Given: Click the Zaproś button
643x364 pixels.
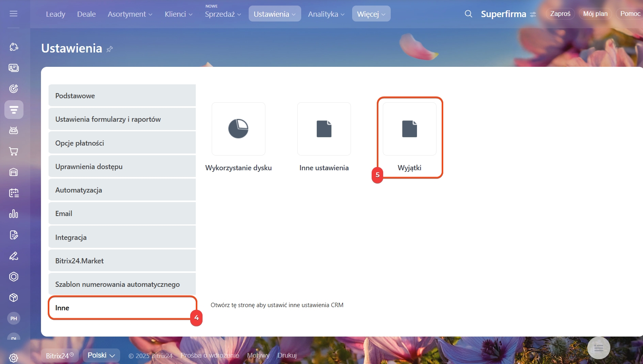Looking at the screenshot, I should click(x=560, y=14).
